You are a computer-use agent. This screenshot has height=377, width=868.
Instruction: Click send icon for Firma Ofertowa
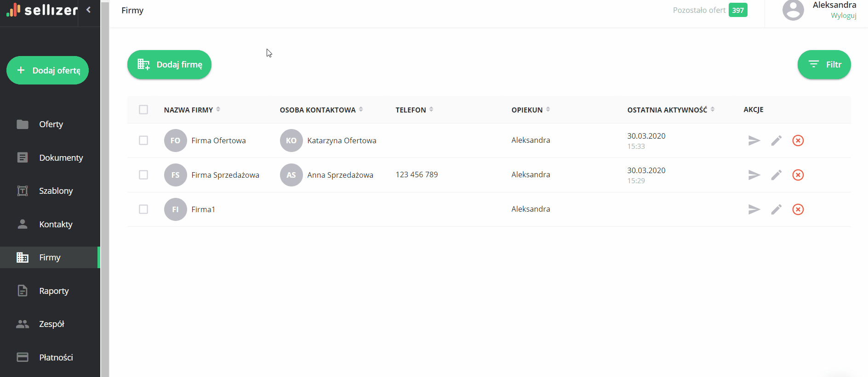(754, 141)
